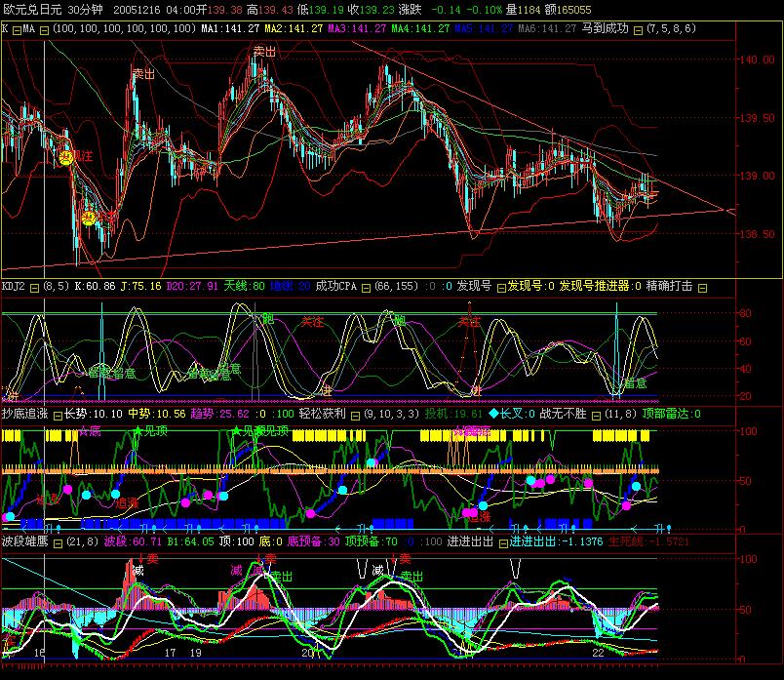The image size is (784, 680).
Task: Click date marker 19 on the time axis
Action: tap(195, 653)
